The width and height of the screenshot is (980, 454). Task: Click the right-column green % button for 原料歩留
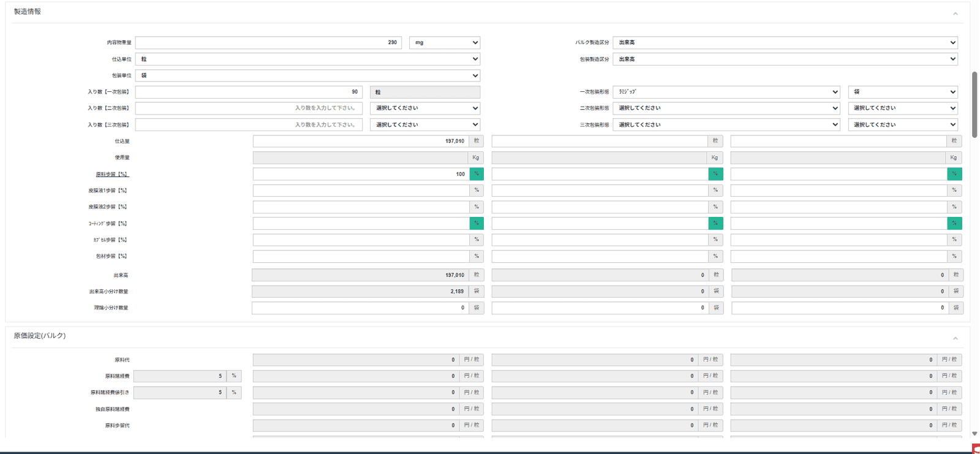pos(954,174)
